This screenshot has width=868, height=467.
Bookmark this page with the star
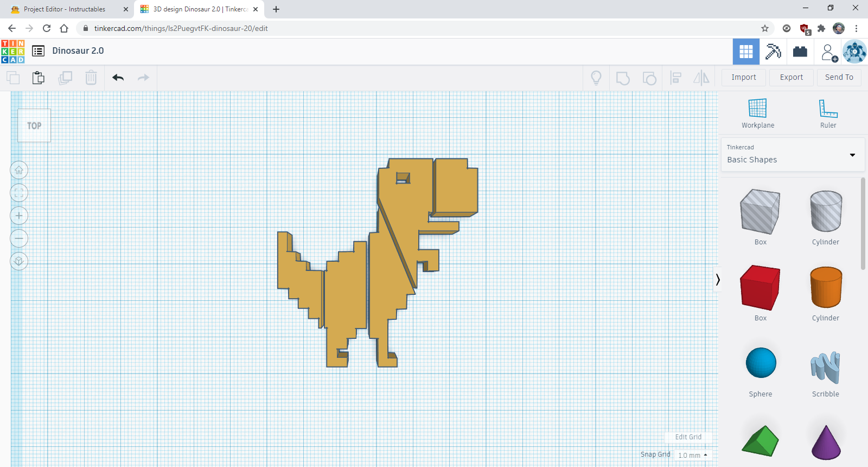click(765, 28)
